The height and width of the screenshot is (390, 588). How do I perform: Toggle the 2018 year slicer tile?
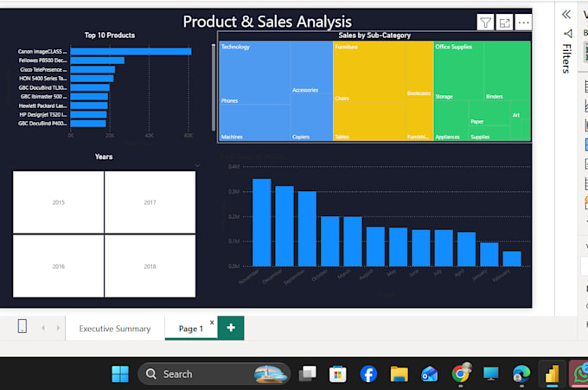click(150, 266)
